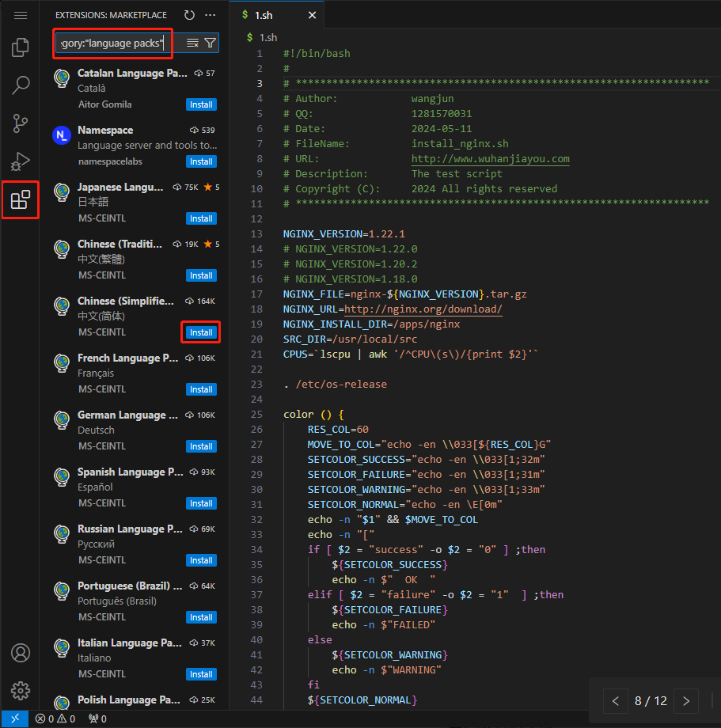Click the Chinese (Traditional) star rating
Image resolution: width=721 pixels, height=728 pixels.
click(211, 245)
